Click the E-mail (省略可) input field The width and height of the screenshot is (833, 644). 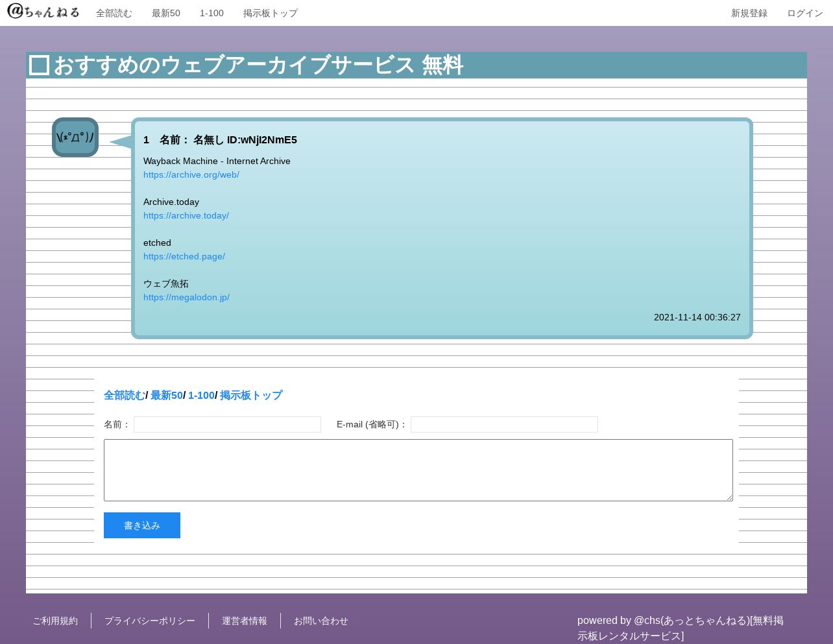[x=504, y=425]
